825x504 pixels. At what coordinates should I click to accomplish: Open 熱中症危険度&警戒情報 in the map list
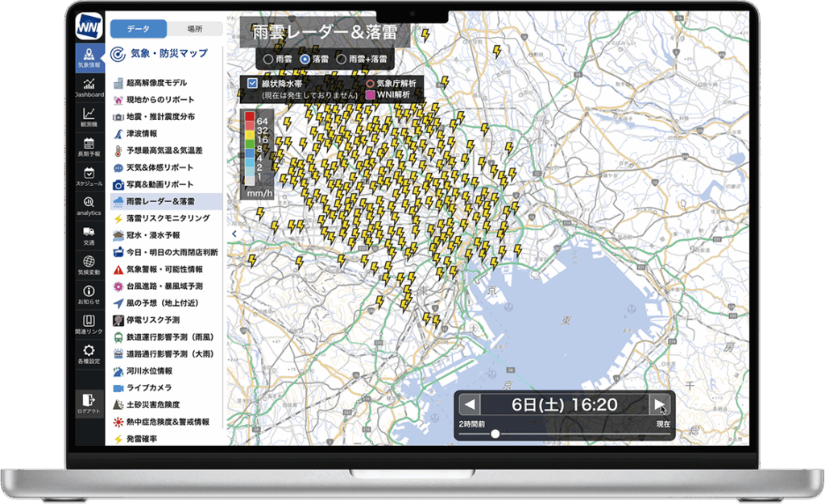[x=168, y=422]
